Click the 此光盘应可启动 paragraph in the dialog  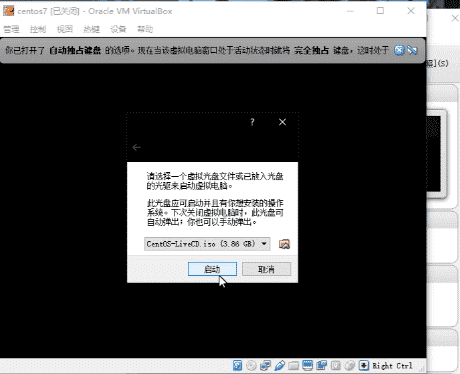215,213
